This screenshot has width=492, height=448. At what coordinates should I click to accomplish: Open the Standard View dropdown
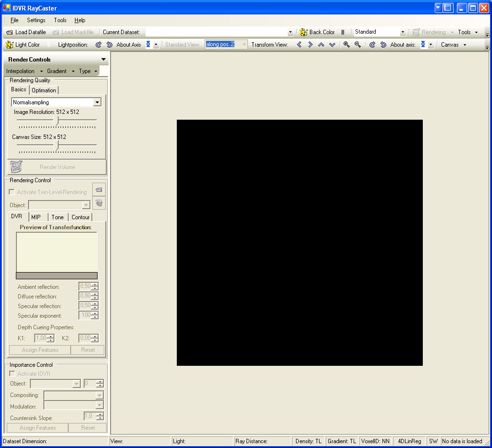click(244, 45)
